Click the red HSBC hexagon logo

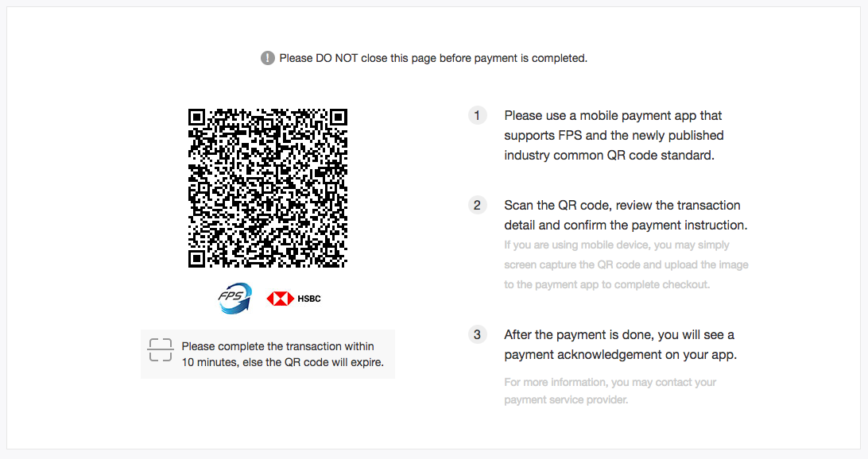pyautogui.click(x=280, y=299)
